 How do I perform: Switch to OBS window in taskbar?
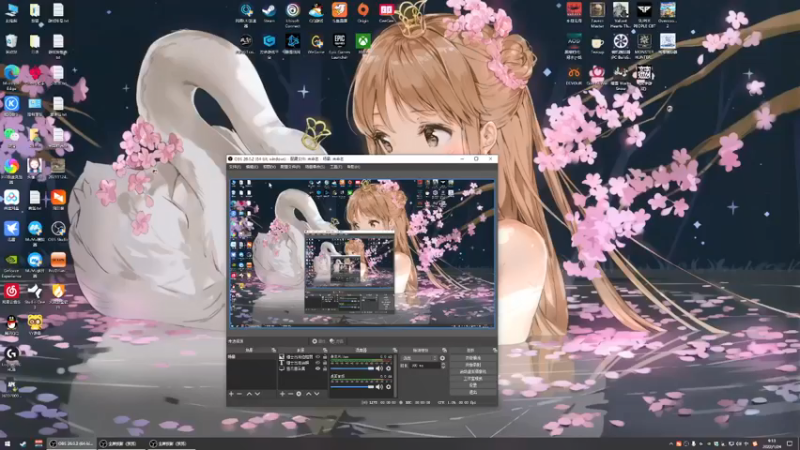click(71, 444)
